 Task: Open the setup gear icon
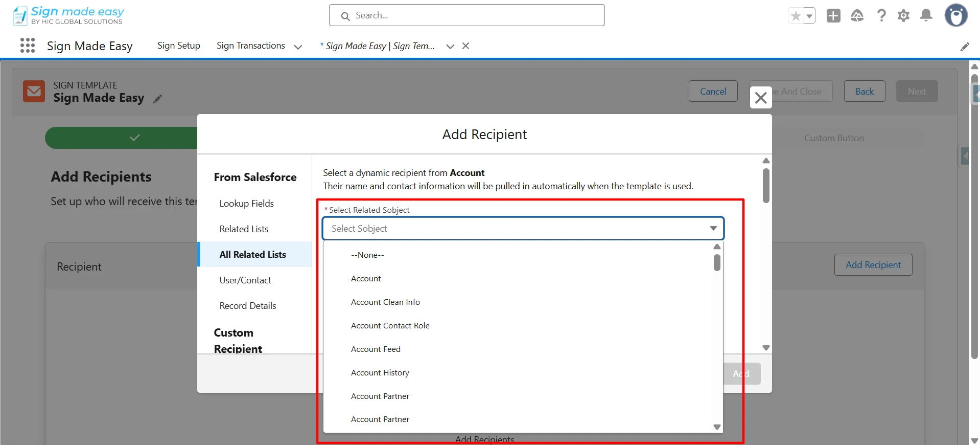903,16
